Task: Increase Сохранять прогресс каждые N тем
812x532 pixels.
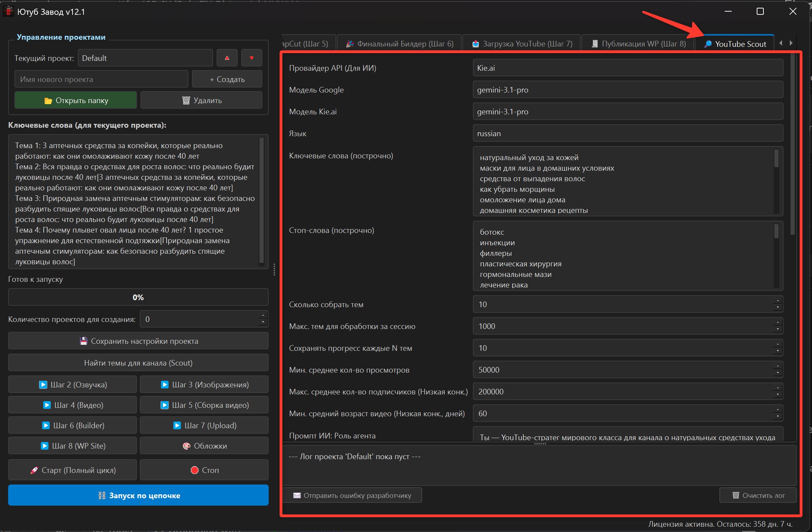Action: point(777,344)
